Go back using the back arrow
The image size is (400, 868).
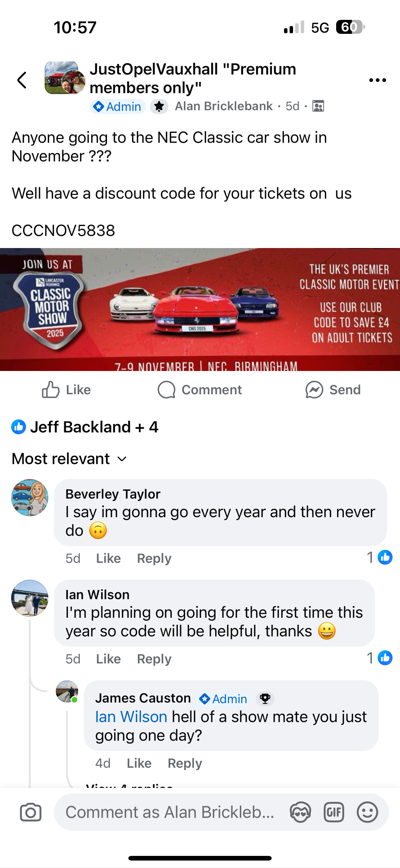22,80
